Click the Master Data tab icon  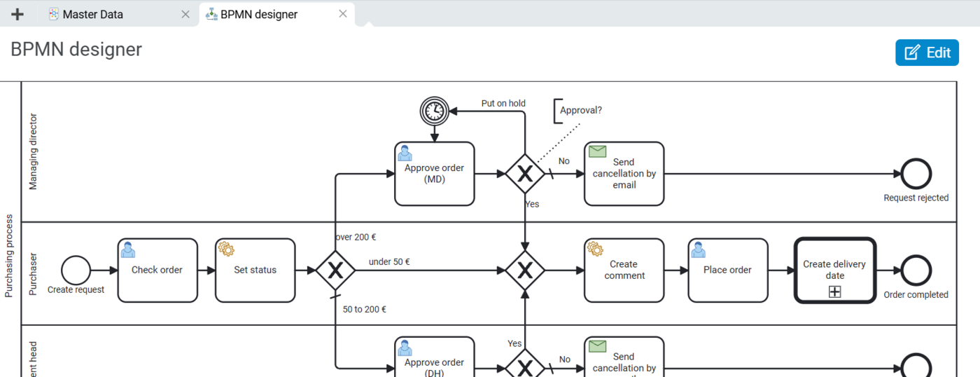click(54, 14)
